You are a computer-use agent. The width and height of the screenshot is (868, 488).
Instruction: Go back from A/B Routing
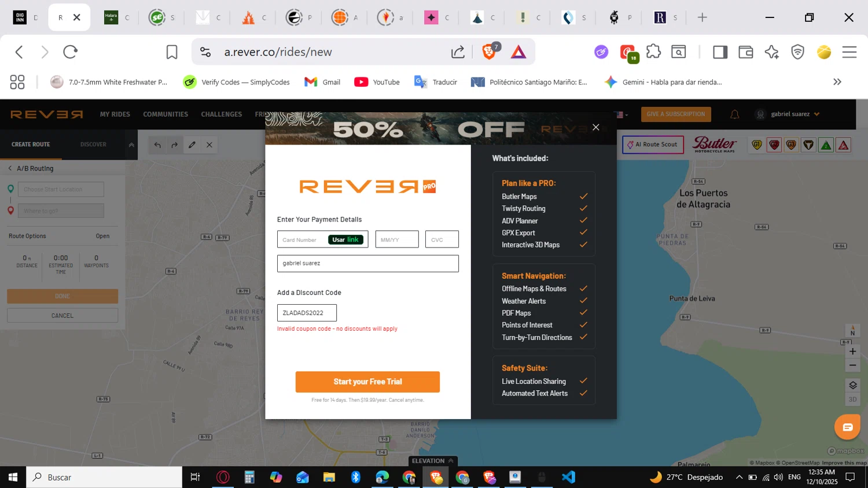[10, 168]
